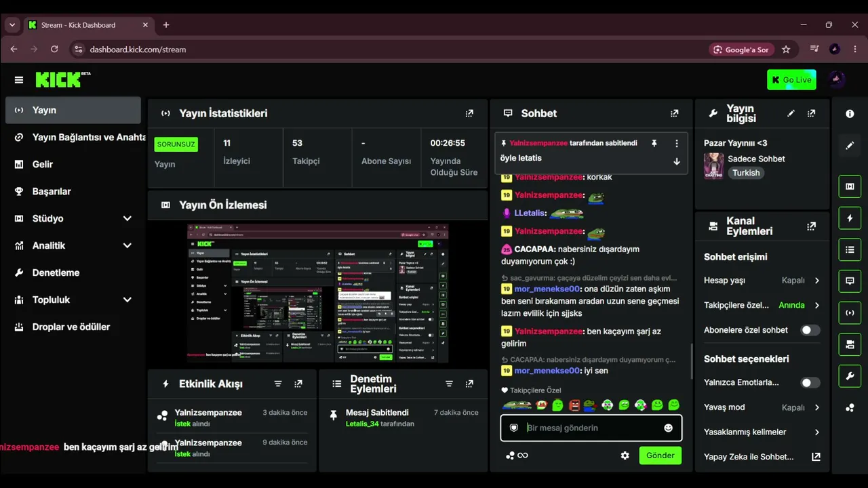Click the chat identity shield icon
The height and width of the screenshot is (488, 868).
tap(514, 428)
